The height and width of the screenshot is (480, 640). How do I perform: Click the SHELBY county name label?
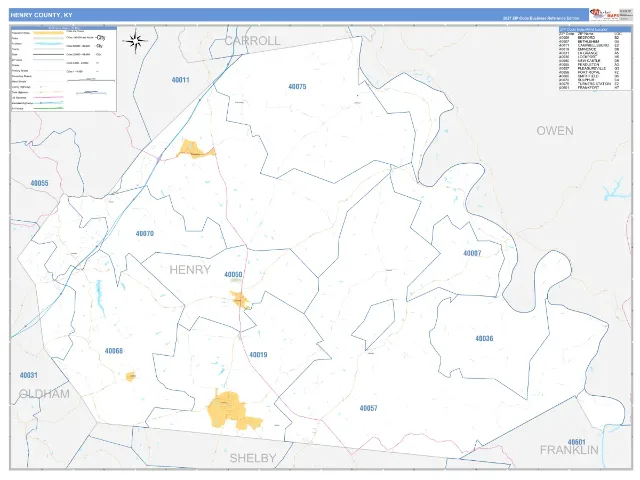coord(253,458)
